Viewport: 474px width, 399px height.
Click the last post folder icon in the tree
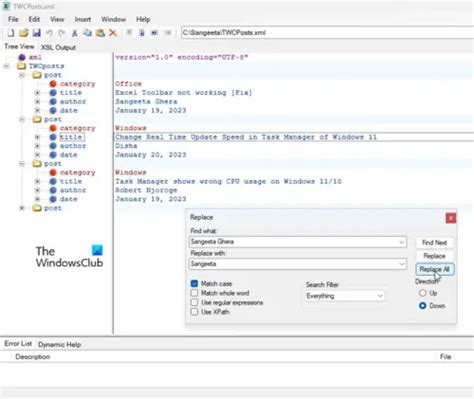37,208
